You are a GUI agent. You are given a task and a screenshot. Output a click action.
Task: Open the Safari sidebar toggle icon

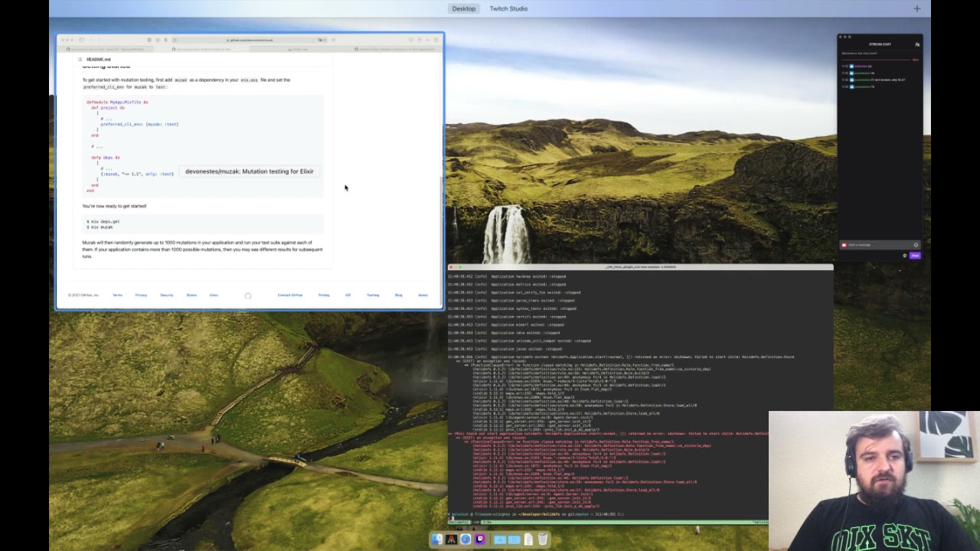(x=82, y=40)
